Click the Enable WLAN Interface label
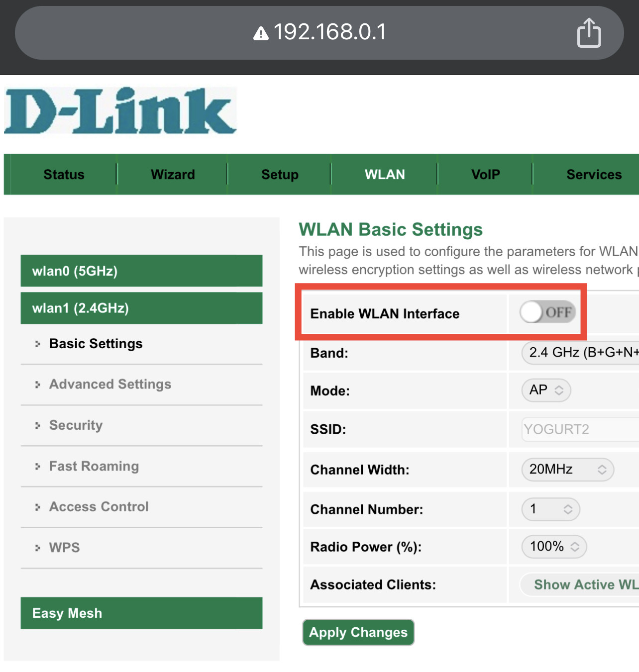The image size is (639, 672). coord(385,314)
